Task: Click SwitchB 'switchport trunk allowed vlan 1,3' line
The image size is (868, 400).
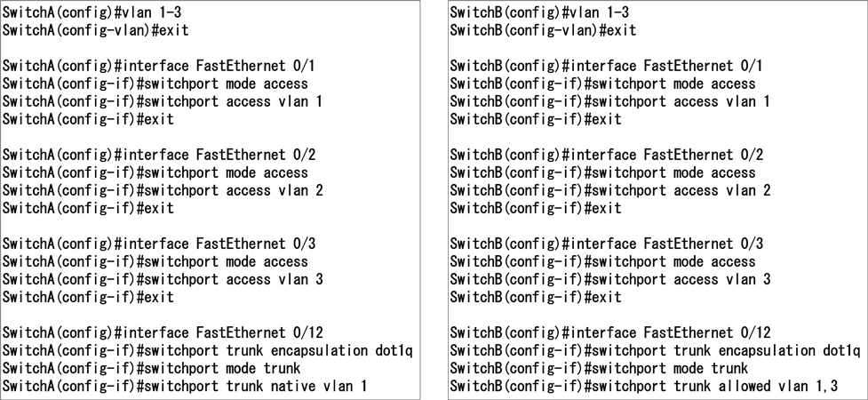Action: [641, 386]
